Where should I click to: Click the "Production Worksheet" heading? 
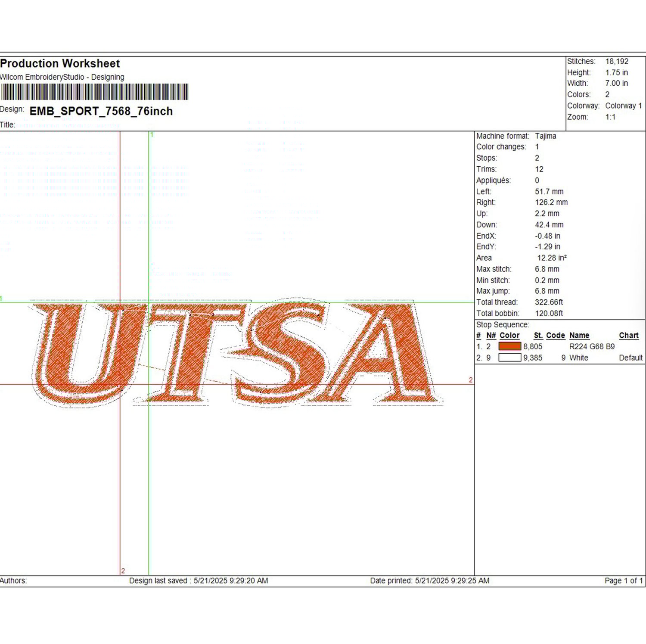60,64
